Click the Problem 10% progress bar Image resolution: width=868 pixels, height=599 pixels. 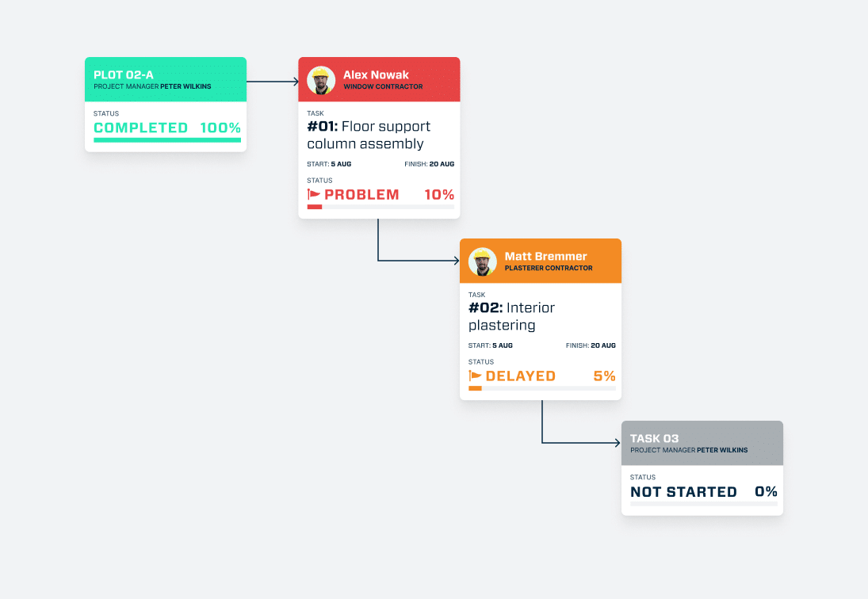[x=380, y=207]
